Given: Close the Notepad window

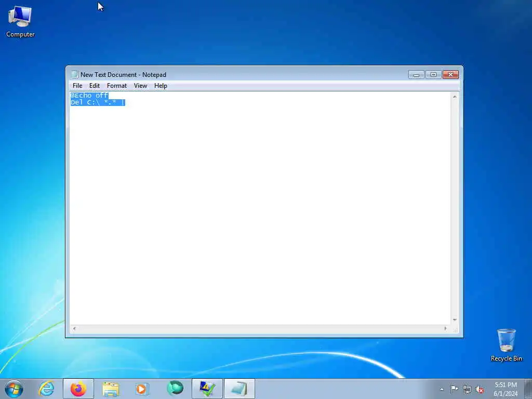Looking at the screenshot, I should (x=450, y=75).
